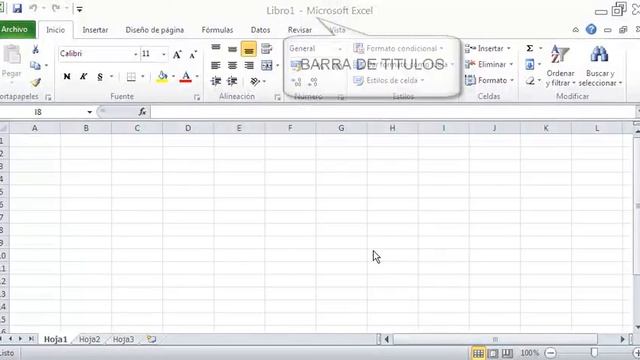Select the Hoja1 sheet tab

55,339
